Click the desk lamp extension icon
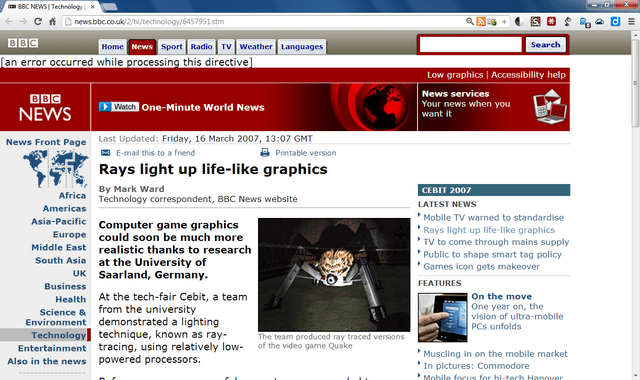Viewport: 640px width, 380px height. click(x=567, y=22)
